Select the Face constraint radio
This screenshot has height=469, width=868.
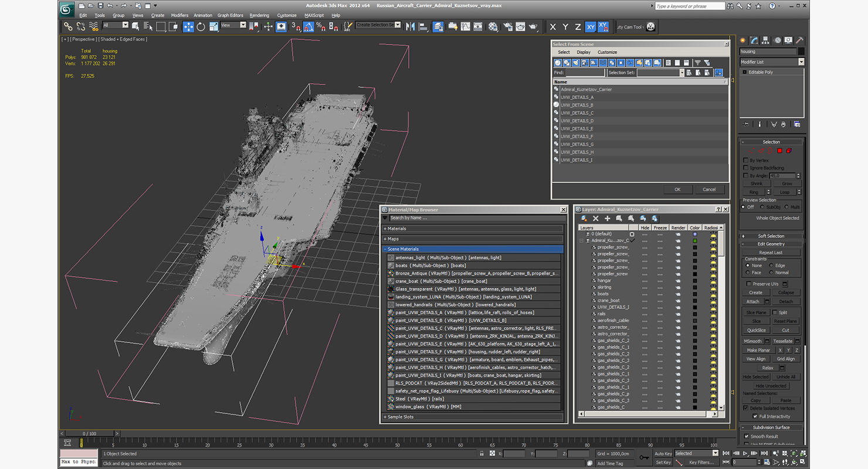[747, 273]
